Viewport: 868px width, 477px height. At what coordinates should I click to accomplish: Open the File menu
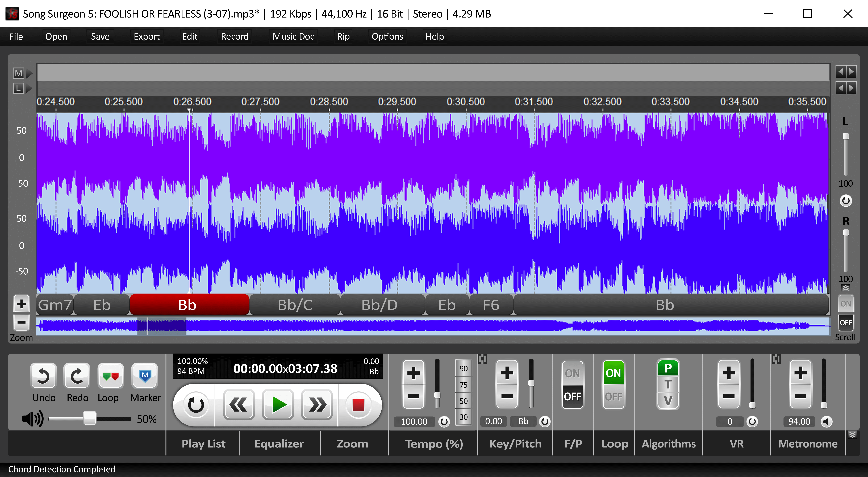(x=16, y=36)
